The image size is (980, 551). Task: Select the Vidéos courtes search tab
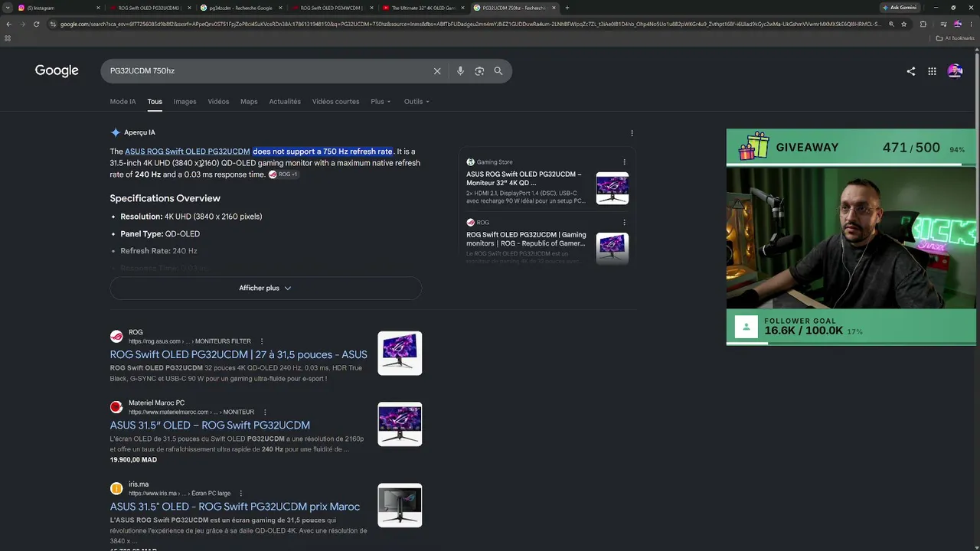335,102
